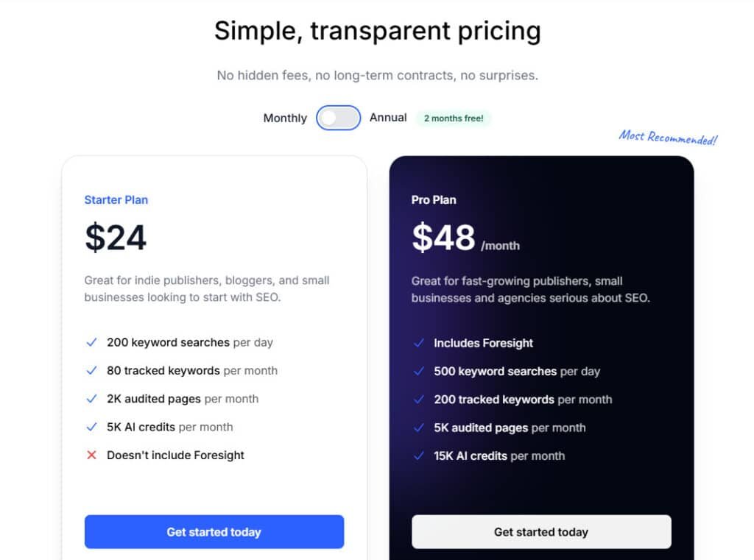Image resolution: width=754 pixels, height=560 pixels.
Task: Click checkmark beside Includes Foresight
Action: pyautogui.click(x=419, y=343)
